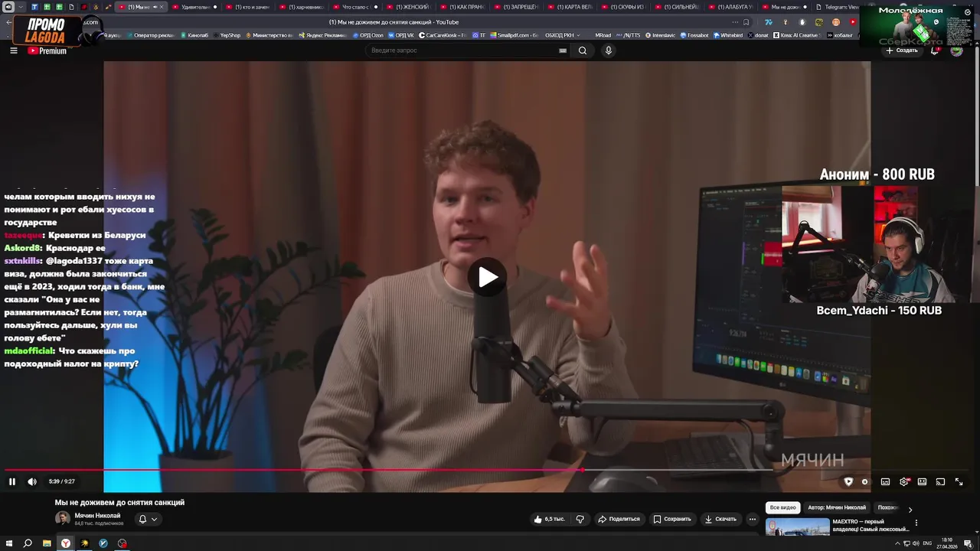The height and width of the screenshot is (551, 980).
Task: Open the YouTube hamburger guide menu
Action: [x=14, y=51]
